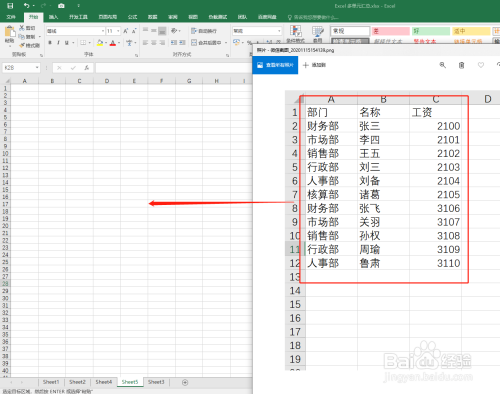
Task: Open the Font group dialog launcher
Action: pos(137,55)
